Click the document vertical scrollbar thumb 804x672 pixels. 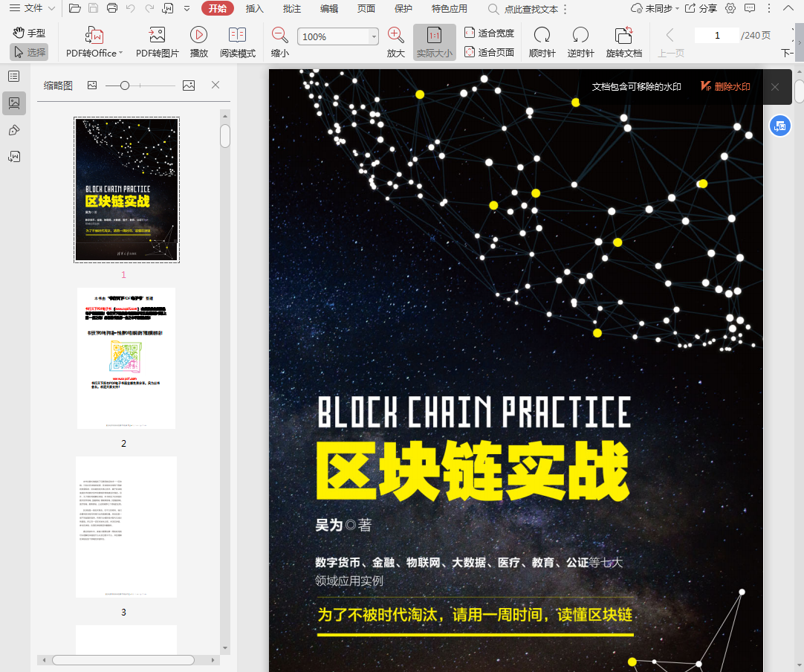(800, 91)
